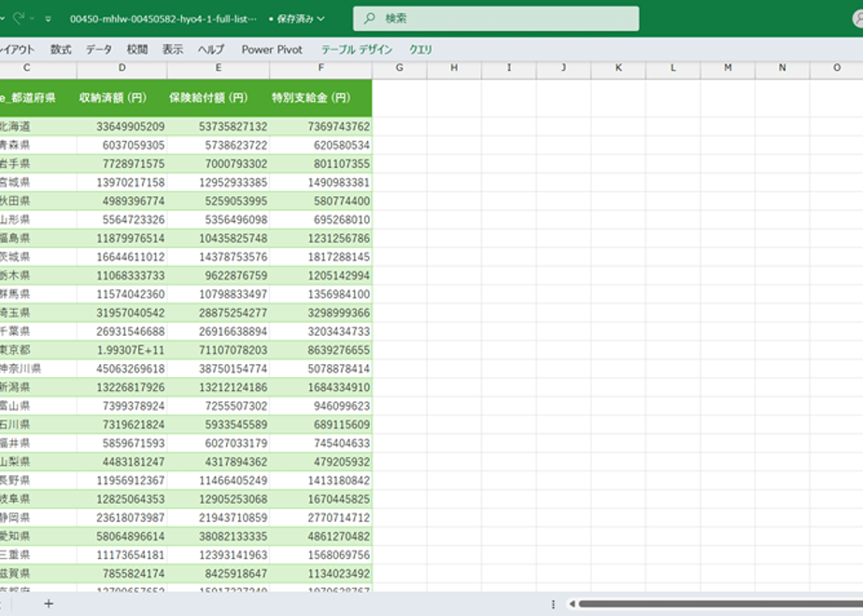Click the Redo arrow in the title bar
This screenshot has height=616, width=863.
click(x=19, y=18)
